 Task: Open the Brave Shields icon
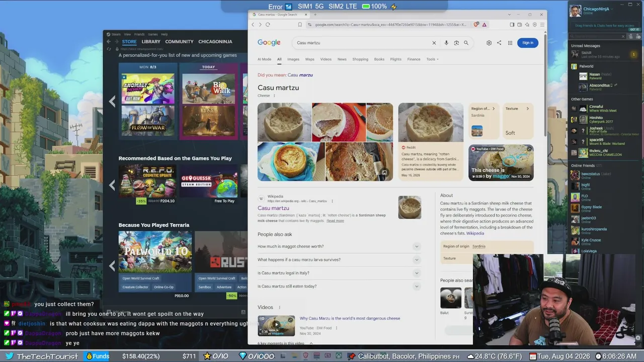(x=476, y=25)
